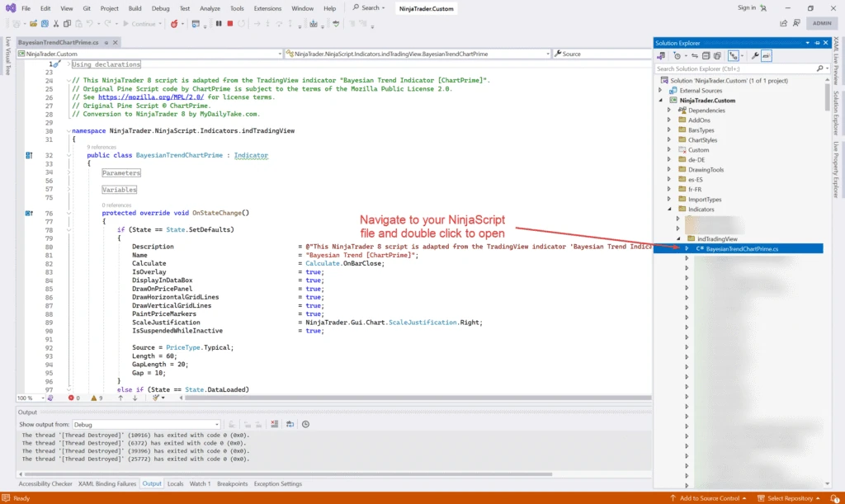Viewport: 845px width, 504px height.
Task: Switch to the Breakpoints tab
Action: pos(232,483)
